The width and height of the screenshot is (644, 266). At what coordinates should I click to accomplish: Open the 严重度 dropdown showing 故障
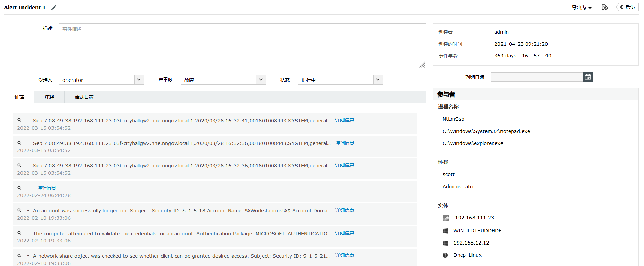[x=223, y=80]
